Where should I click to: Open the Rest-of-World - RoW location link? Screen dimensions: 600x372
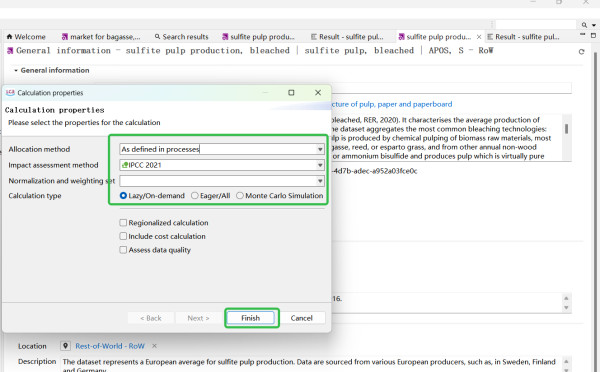110,346
